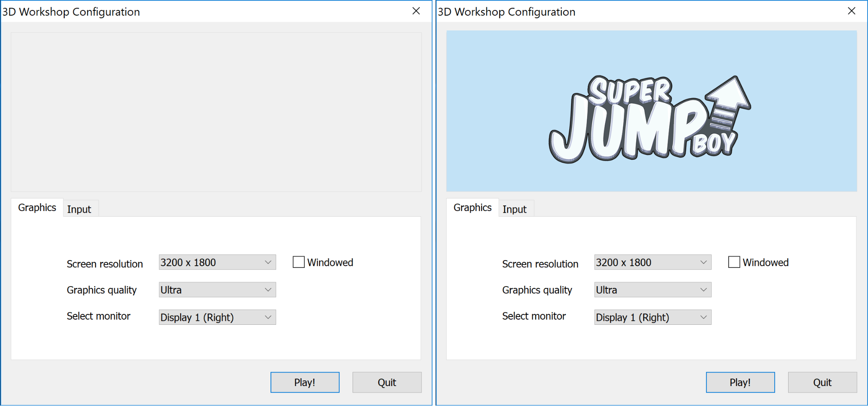
Task: Select Graphics tab in right dialog
Action: (472, 208)
